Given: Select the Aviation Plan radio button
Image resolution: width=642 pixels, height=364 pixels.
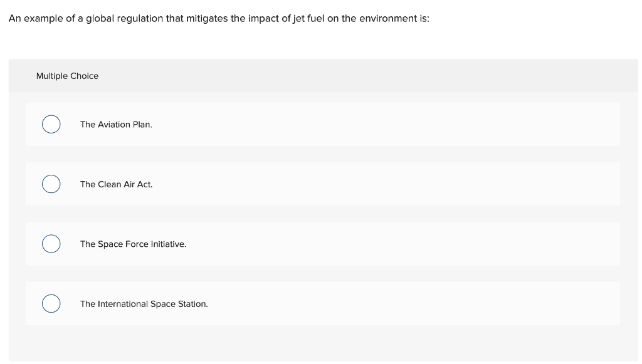Looking at the screenshot, I should 51,125.
